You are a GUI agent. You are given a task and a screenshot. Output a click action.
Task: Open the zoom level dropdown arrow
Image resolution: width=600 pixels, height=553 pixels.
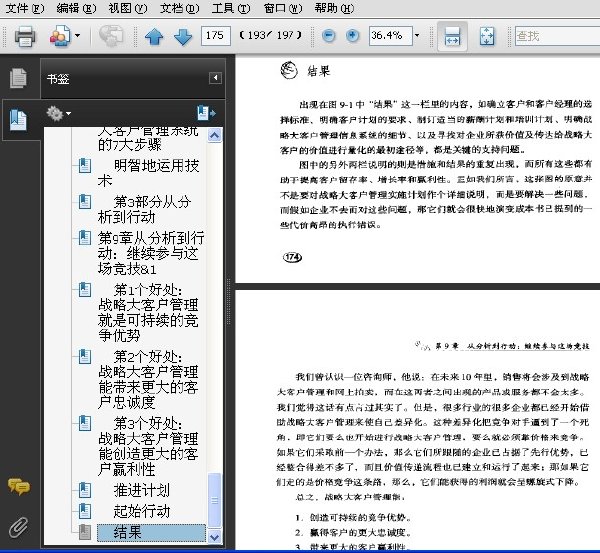coord(417,36)
